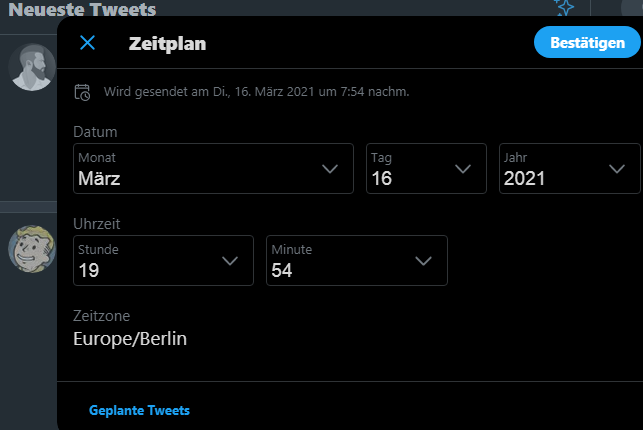Open the Vault Boy profile avatar
643x430 pixels.
pyautogui.click(x=30, y=249)
